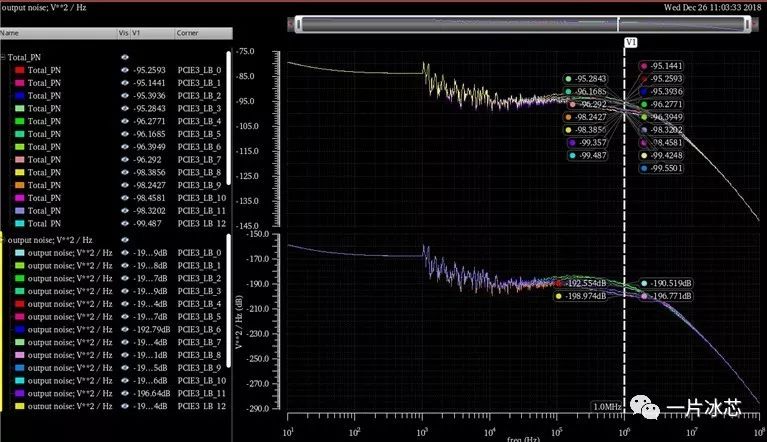Open the yellow swatch of output noise PCIE3_LB_12
Image resolution: width=767 pixels, height=442 pixels.
tap(20, 406)
